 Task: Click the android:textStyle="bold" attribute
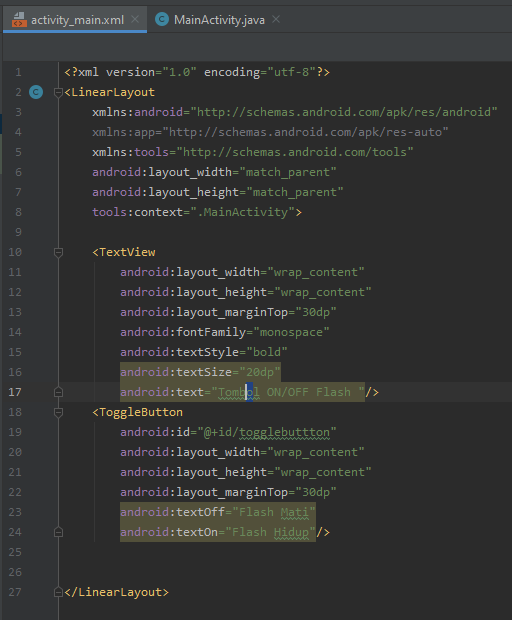pos(204,352)
